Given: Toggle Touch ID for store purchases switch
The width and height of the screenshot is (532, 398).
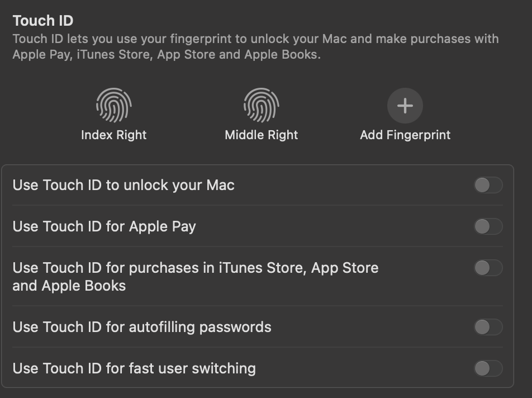Looking at the screenshot, I should click(x=488, y=268).
